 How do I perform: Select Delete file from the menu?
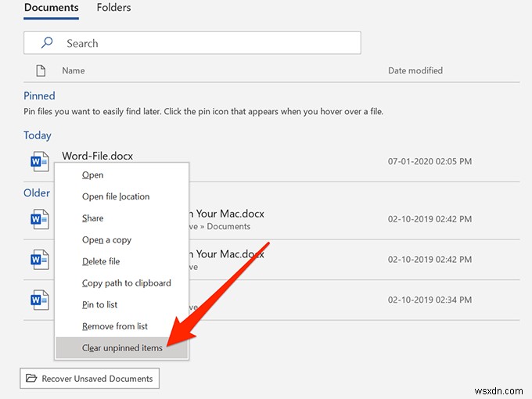pos(101,261)
